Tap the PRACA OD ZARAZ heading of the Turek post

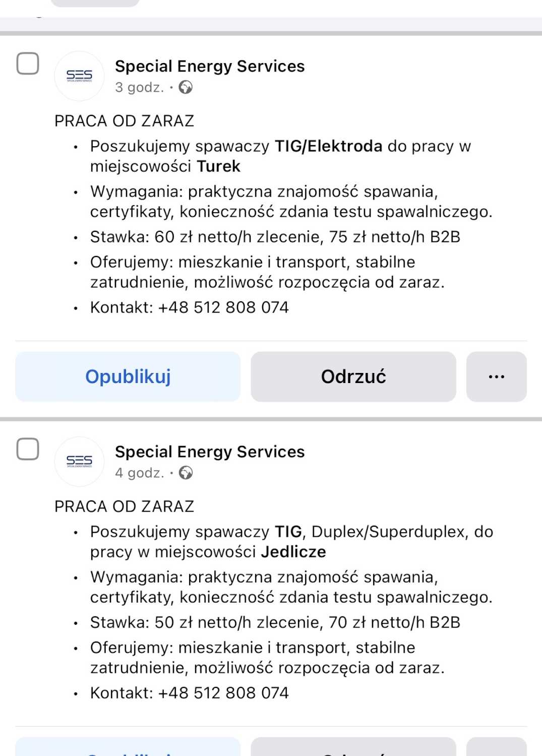click(x=124, y=121)
